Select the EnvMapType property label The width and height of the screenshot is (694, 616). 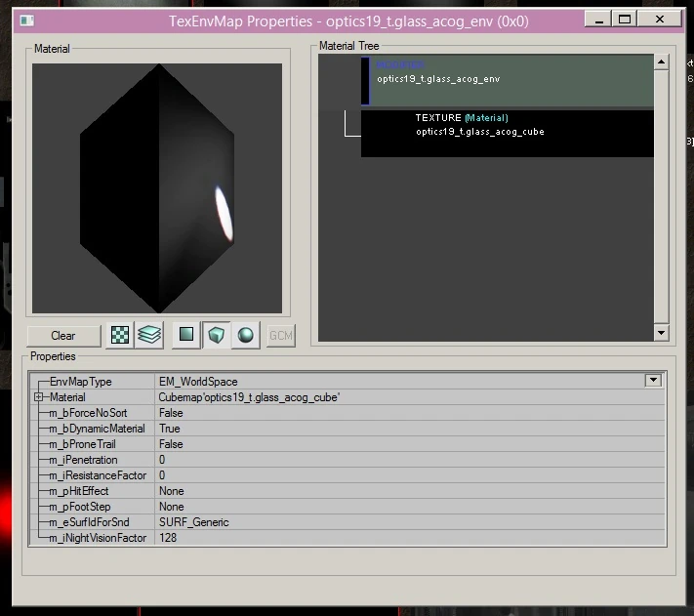tap(81, 382)
